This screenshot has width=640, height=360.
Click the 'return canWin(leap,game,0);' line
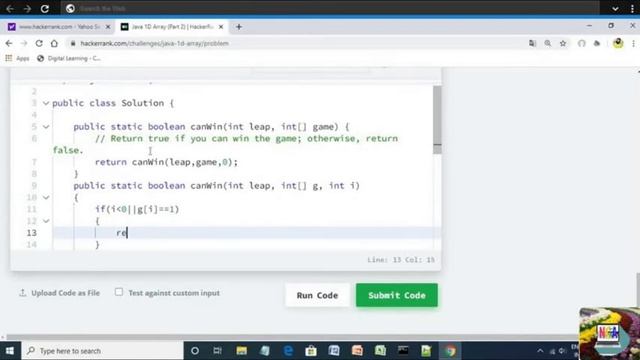coord(166,162)
